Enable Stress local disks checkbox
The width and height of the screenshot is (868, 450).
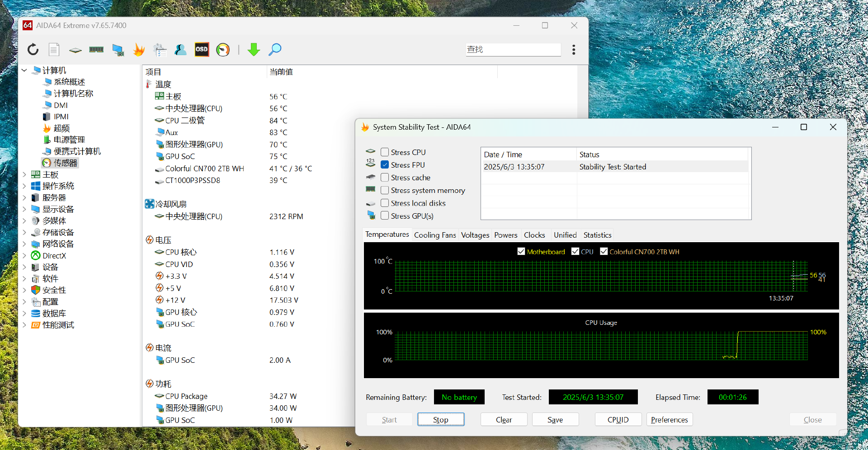tap(385, 203)
